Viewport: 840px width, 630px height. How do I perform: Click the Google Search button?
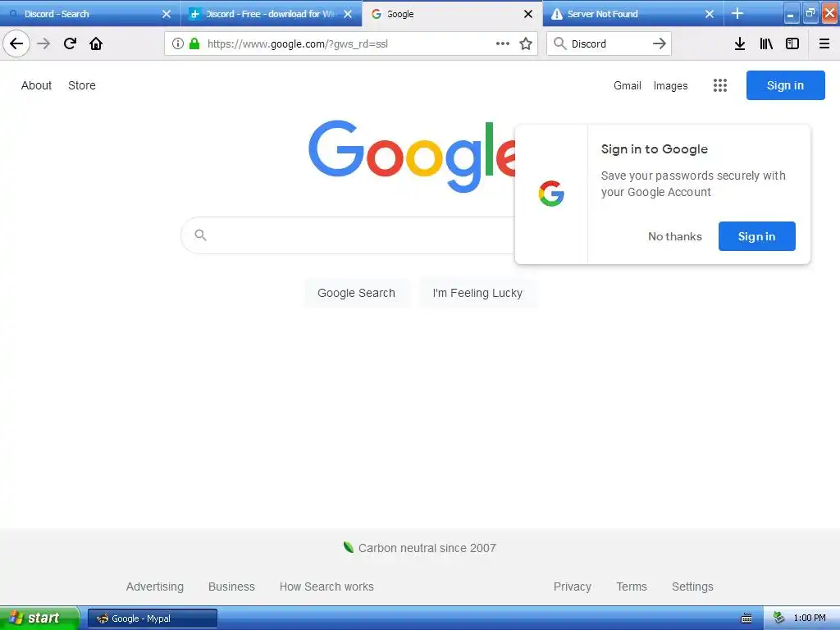[356, 293]
